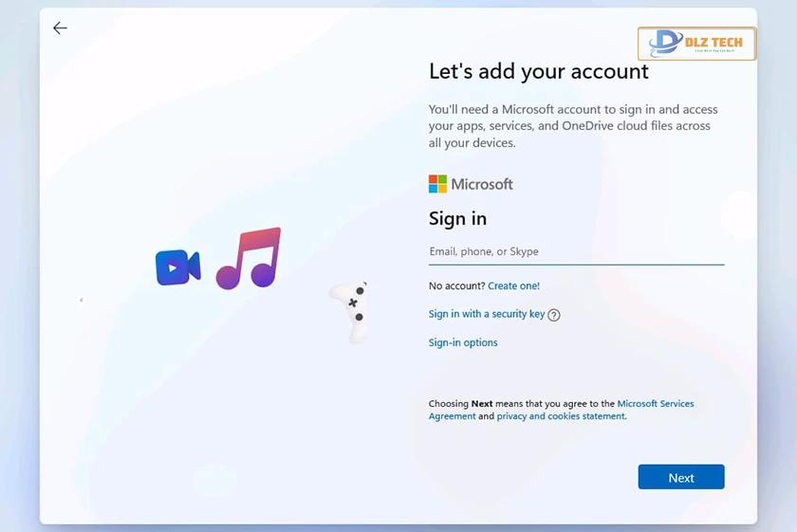Click the Next button

coord(681,477)
